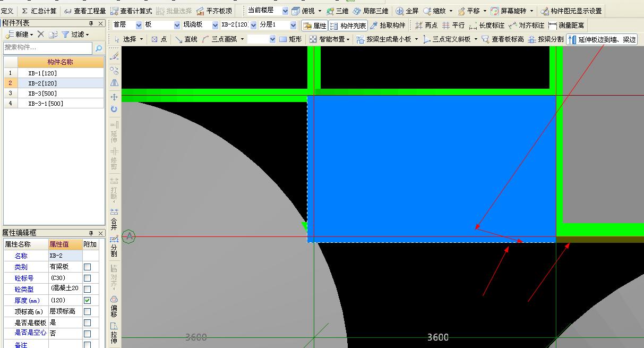Select the 点 point drawing tool
This screenshot has height=348, width=644.
tap(159, 39)
